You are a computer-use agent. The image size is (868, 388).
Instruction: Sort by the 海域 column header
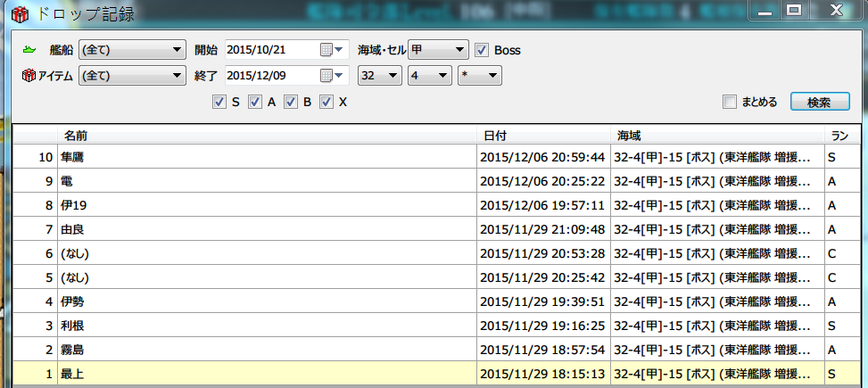pyautogui.click(x=718, y=135)
